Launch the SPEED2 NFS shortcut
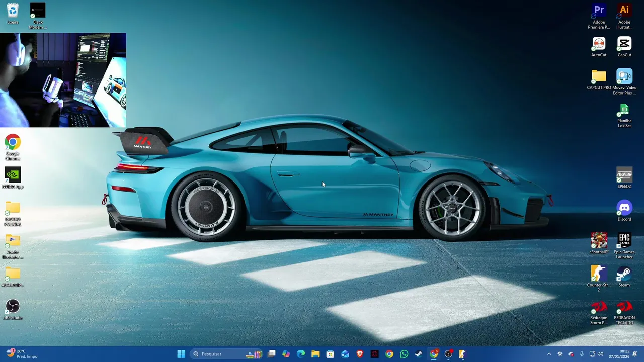This screenshot has height=362, width=644. coord(624,178)
